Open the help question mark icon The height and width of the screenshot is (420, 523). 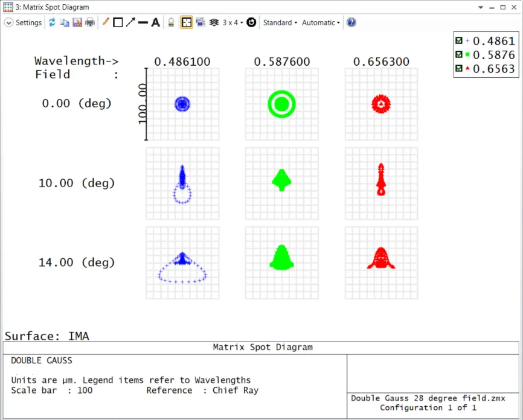point(351,22)
